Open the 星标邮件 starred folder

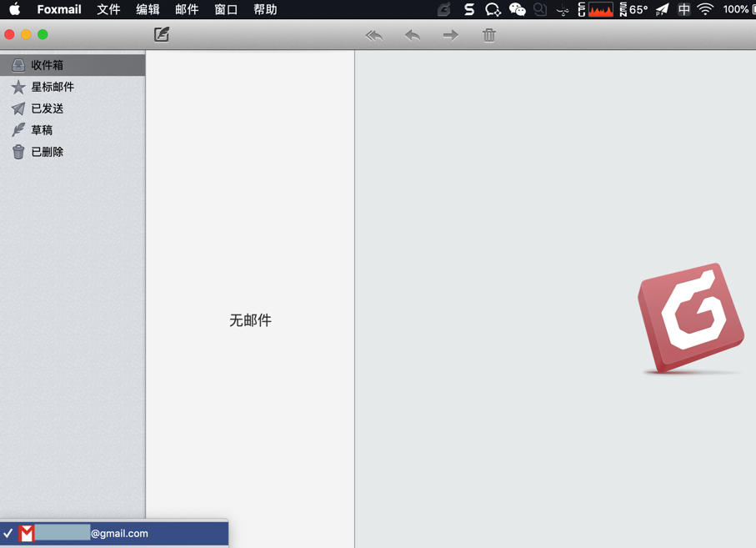click(x=73, y=87)
